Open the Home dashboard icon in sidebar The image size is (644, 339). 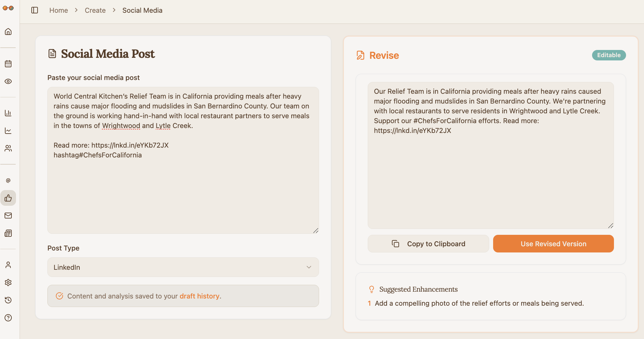coord(8,31)
